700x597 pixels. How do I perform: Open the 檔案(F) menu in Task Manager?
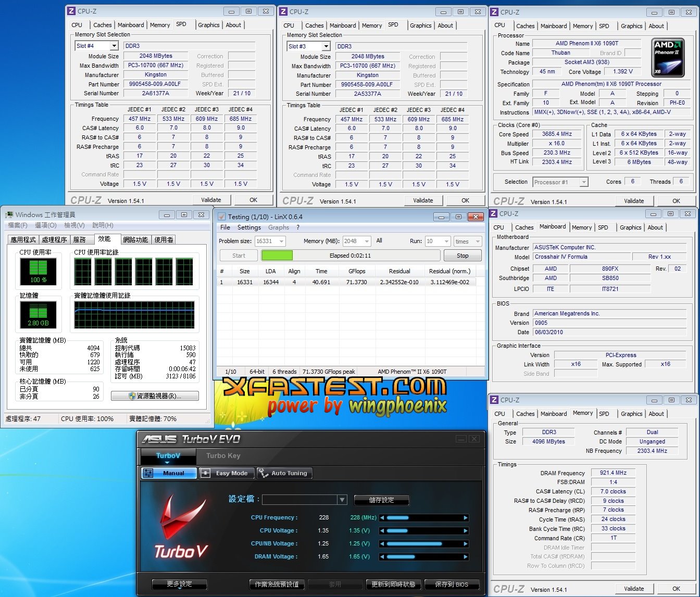click(18, 225)
